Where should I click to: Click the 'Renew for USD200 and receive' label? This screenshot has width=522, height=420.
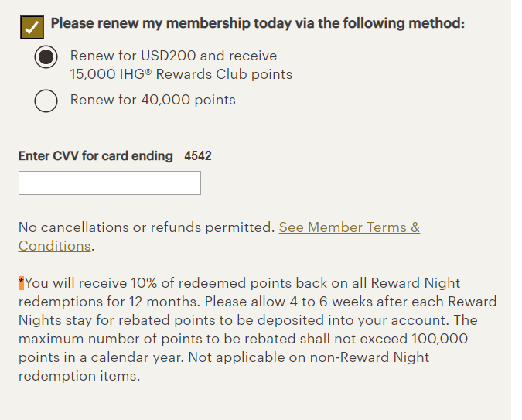(173, 56)
